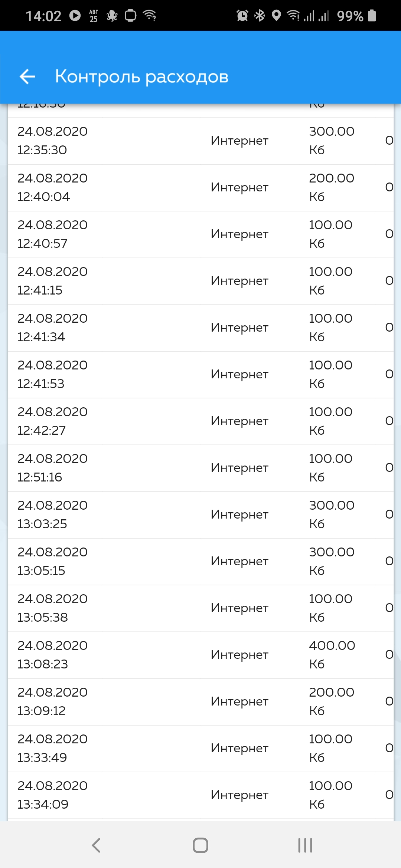401x868 pixels.
Task: Tap the 400.00 amount at 13:08:23
Action: click(332, 645)
